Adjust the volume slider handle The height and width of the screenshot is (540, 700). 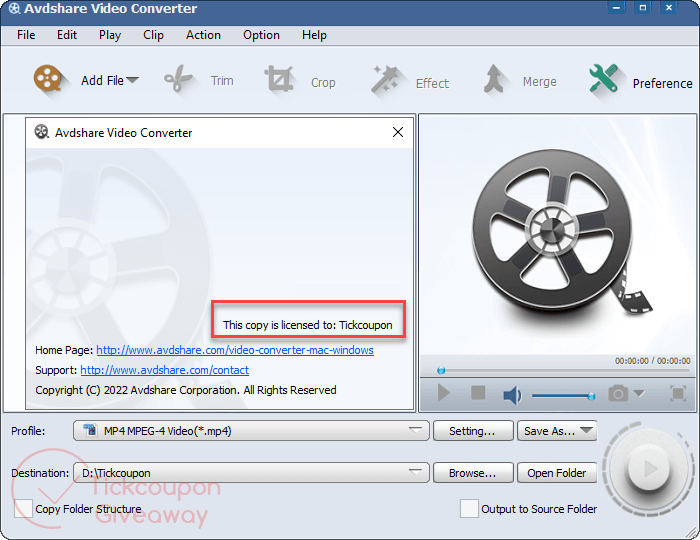[591, 396]
